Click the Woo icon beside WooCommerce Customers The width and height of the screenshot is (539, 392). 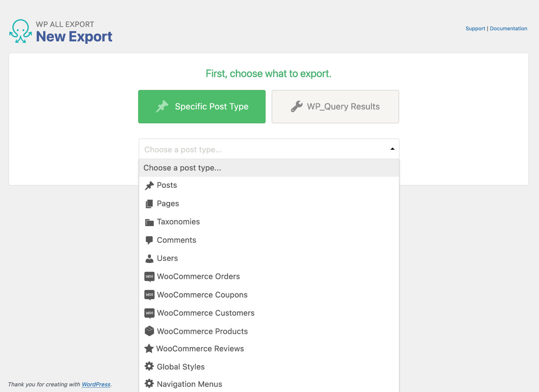pyautogui.click(x=150, y=313)
